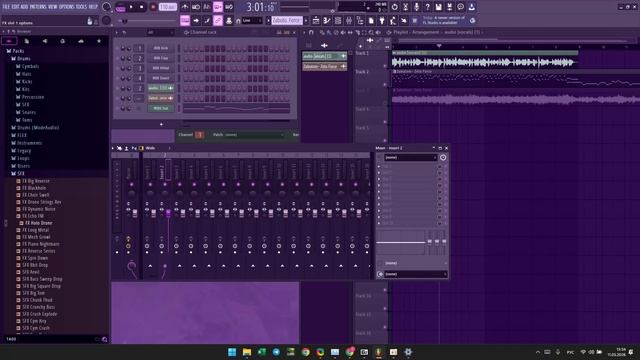Click the 808 Kick channel button
640x360 pixels.
coord(161,48)
